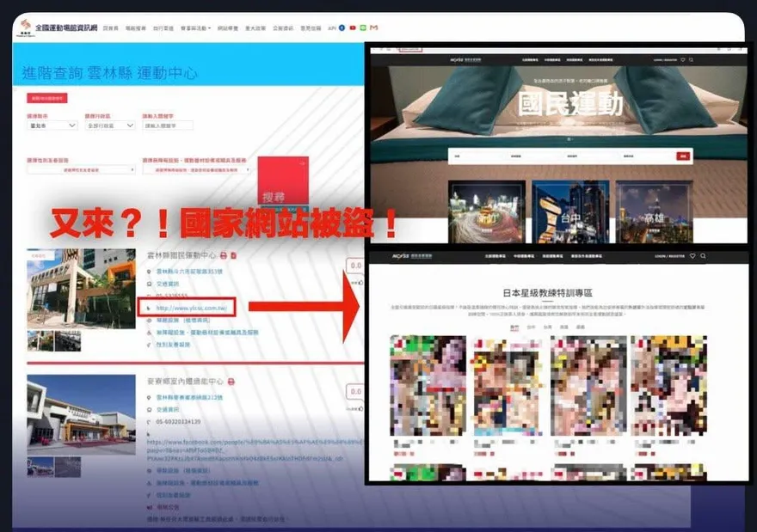Click main photo of 雲林縣國民運動中心
This screenshot has width=757, height=532.
click(81, 289)
